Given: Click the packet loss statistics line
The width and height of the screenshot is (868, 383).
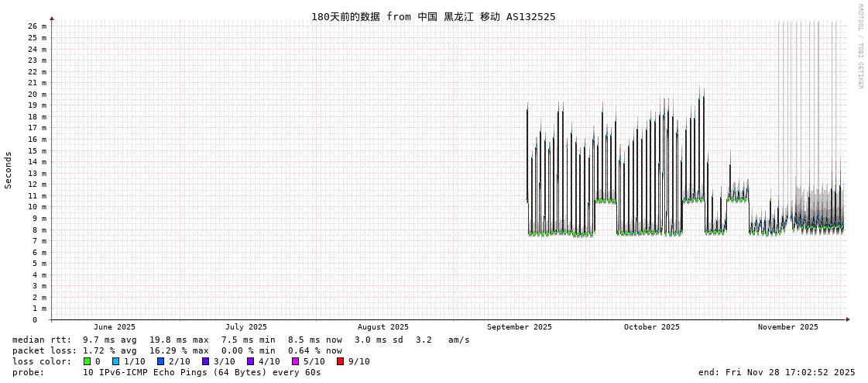Looking at the screenshot, I should tap(177, 350).
